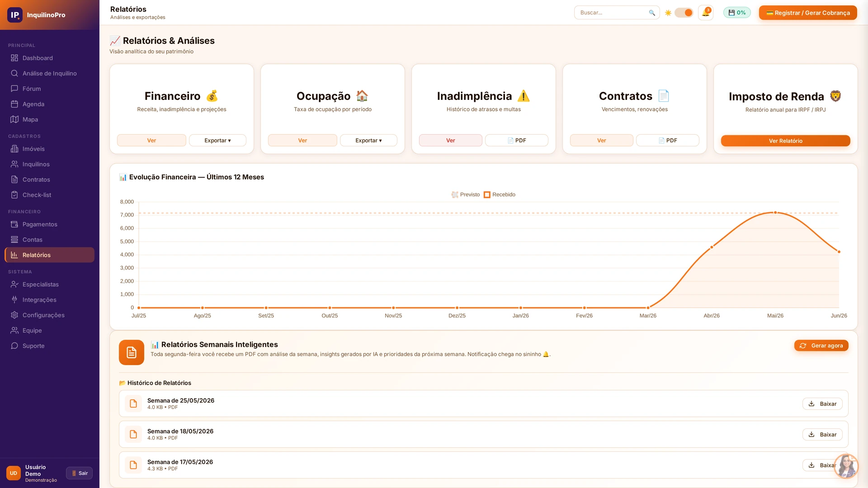Expand Exportar dropdown on Ocupação card
Viewport: 868px width, 488px height.
(368, 141)
